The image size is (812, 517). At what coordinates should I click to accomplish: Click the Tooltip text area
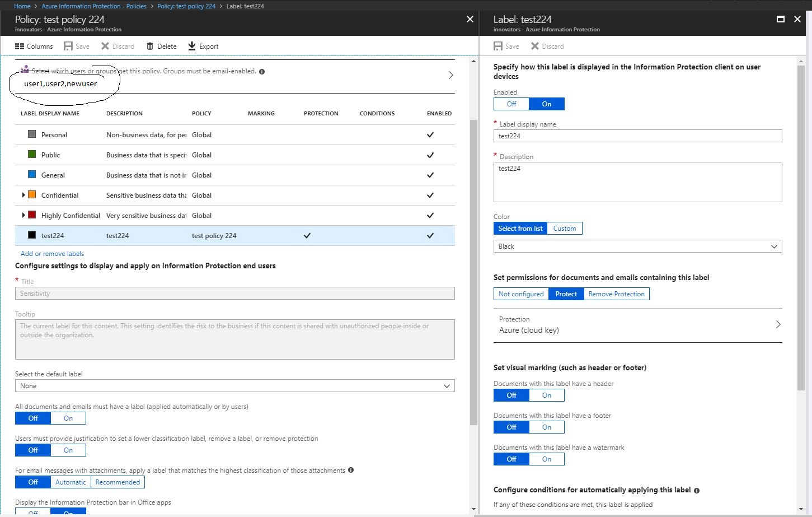[234, 339]
